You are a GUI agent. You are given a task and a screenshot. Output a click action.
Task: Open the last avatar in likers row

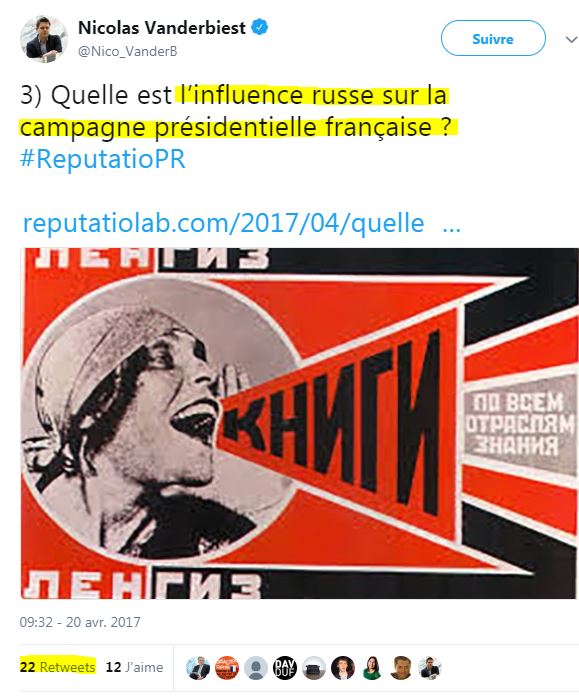pos(429,667)
